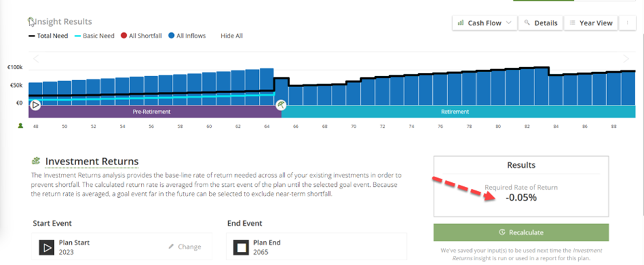
Task: Select the Pre-Retirement phase bar
Action: click(151, 112)
